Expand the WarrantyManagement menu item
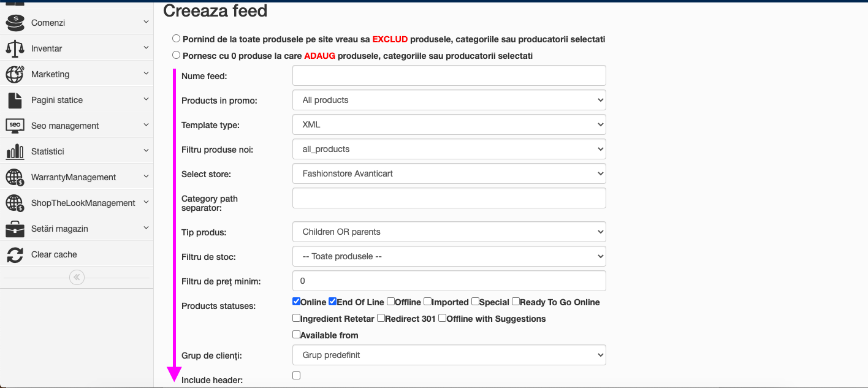Viewport: 868px width, 388px height. pos(77,177)
